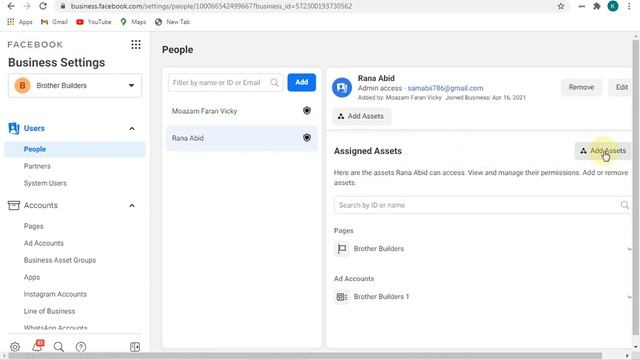640x360 pixels.
Task: Click Brother Builders 1 ad account icon
Action: tap(342, 297)
